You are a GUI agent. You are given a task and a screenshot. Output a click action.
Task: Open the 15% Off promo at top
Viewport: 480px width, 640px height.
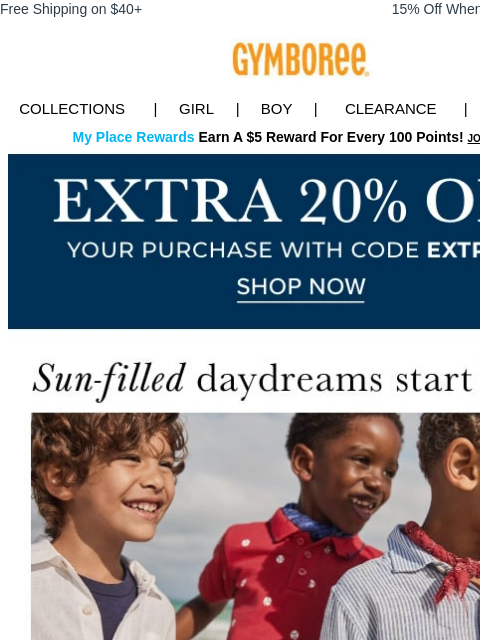click(436, 9)
